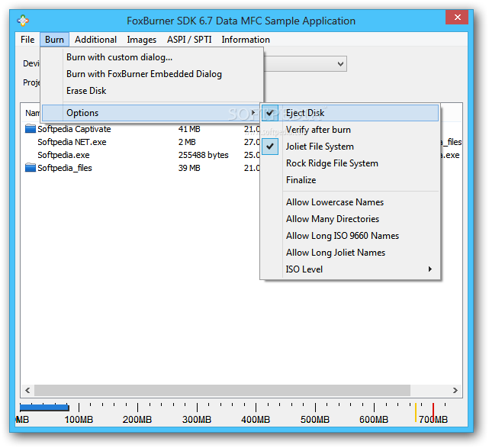This screenshot has height=448, width=489.
Task: Open the Additional menu
Action: tap(96, 40)
